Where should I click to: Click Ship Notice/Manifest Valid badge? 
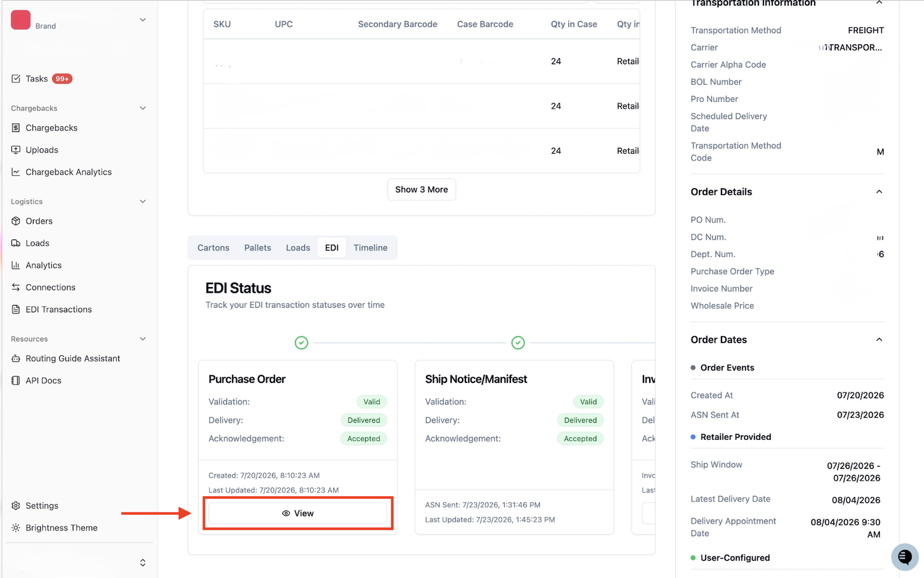click(x=588, y=402)
